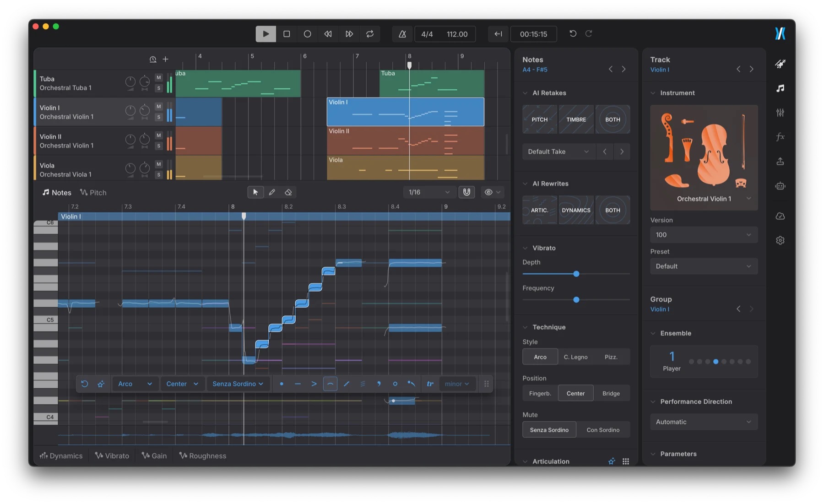Select the Violin II clip in timeline

tap(405, 141)
